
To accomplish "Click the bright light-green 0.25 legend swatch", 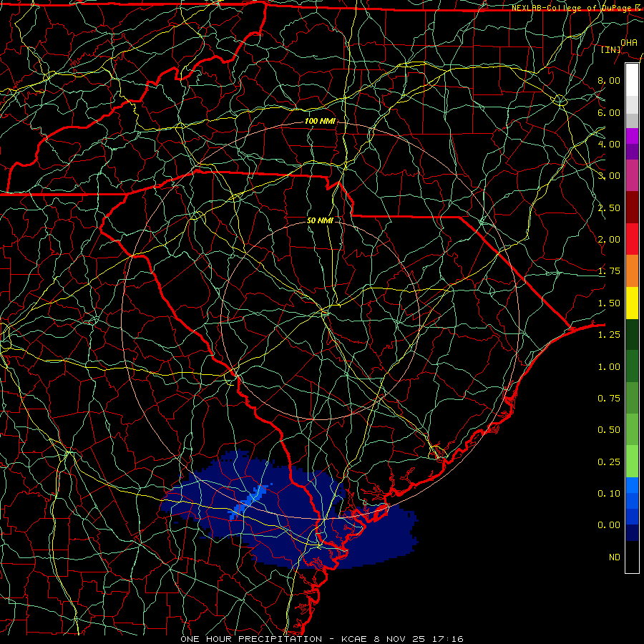I will click(632, 462).
